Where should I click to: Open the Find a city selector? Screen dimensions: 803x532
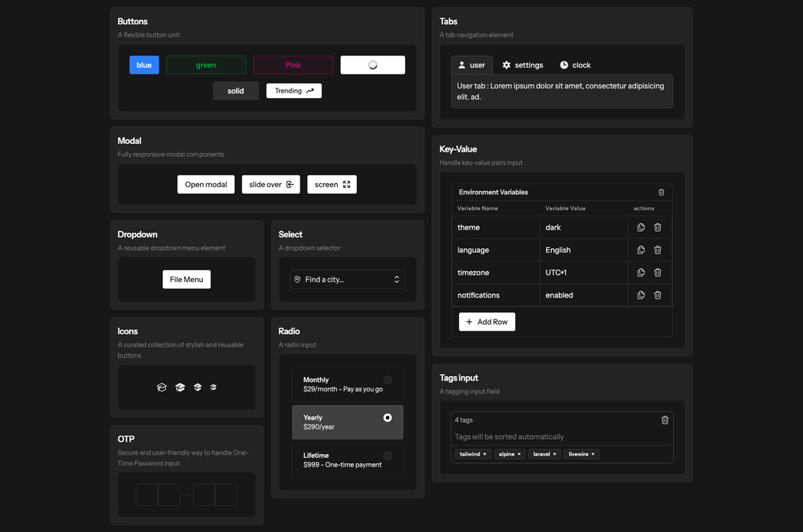pyautogui.click(x=347, y=279)
